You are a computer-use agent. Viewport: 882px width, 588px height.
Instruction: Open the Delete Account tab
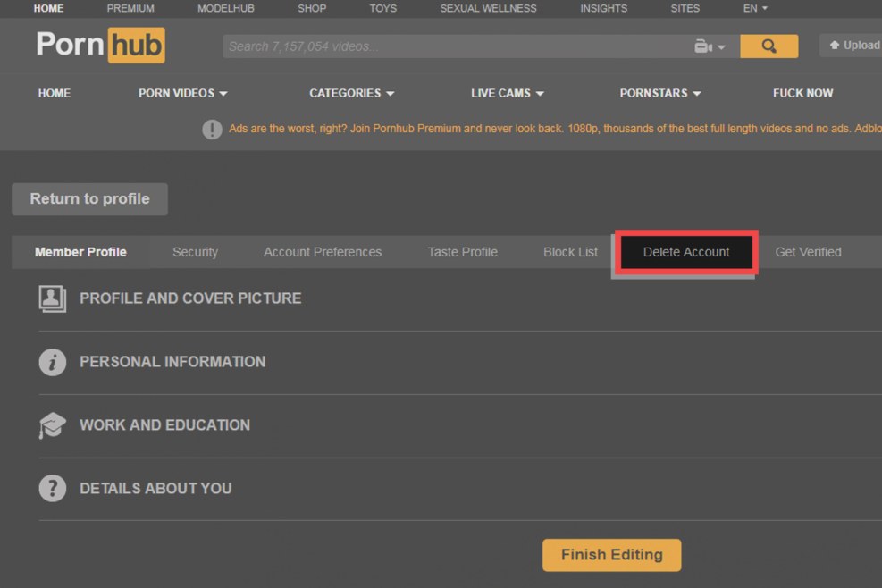click(x=685, y=252)
